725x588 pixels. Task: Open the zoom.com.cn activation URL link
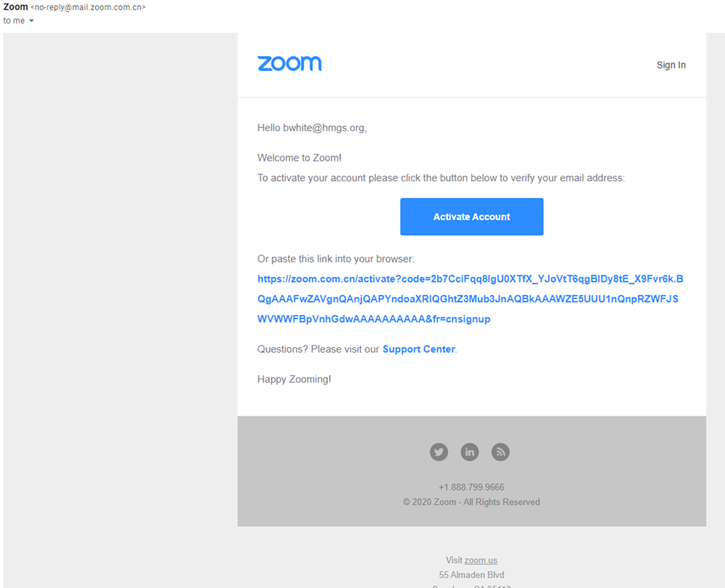[470, 299]
